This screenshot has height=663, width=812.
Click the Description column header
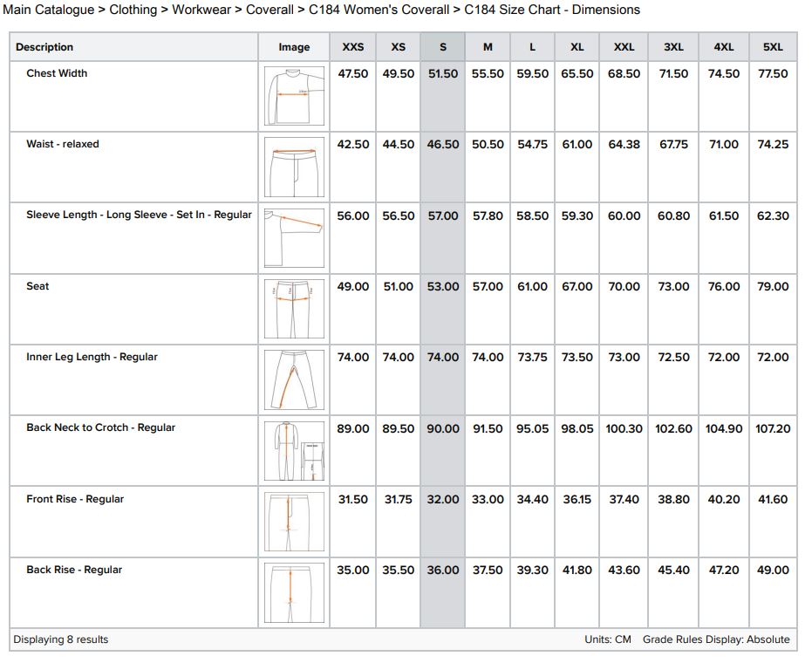point(44,47)
